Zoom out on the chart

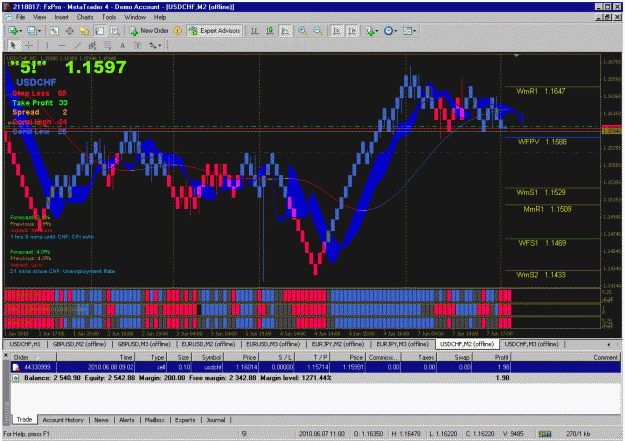pos(318,31)
